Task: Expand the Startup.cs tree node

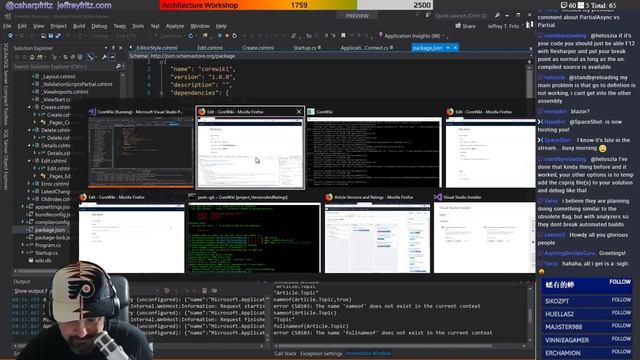Action: (23, 253)
